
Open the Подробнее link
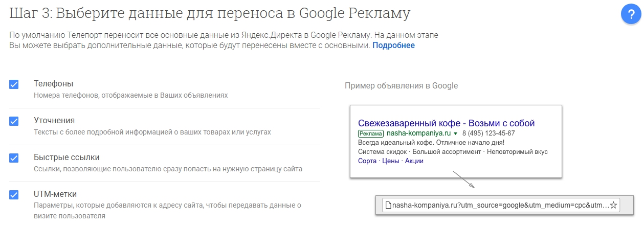point(393,46)
